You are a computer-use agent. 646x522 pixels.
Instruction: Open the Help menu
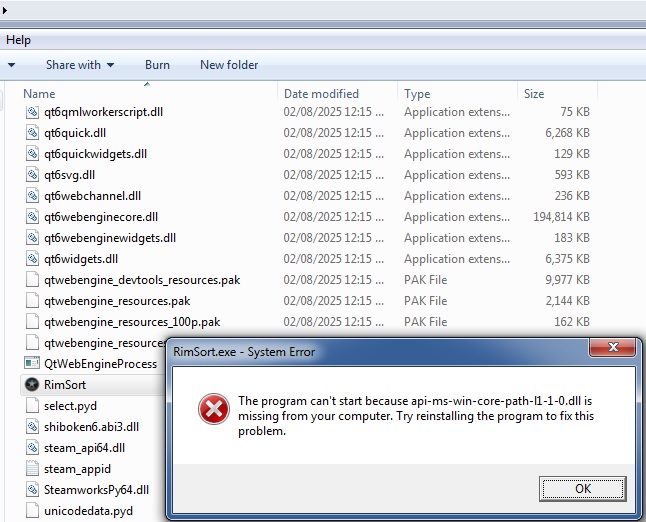tap(19, 40)
